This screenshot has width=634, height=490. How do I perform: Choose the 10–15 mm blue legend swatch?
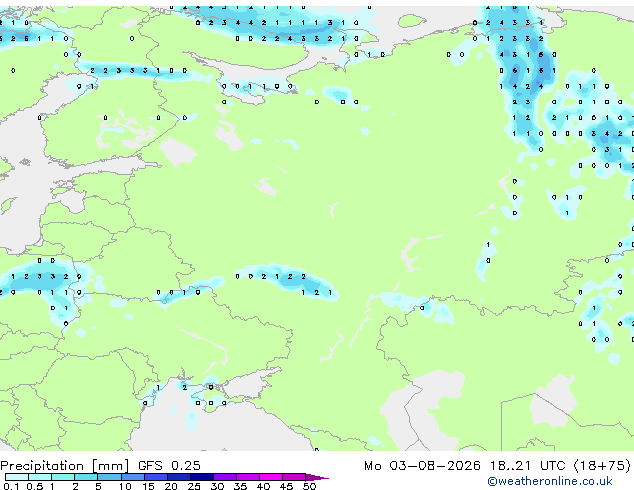pos(133,477)
